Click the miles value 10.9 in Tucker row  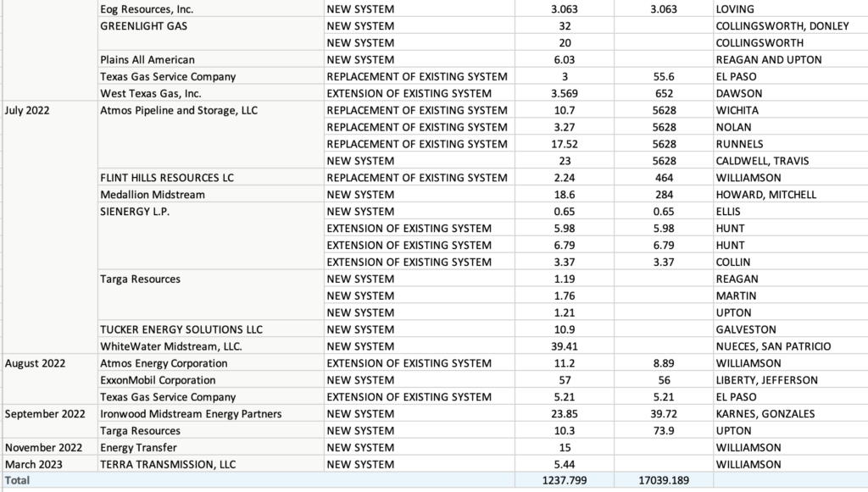tap(564, 329)
